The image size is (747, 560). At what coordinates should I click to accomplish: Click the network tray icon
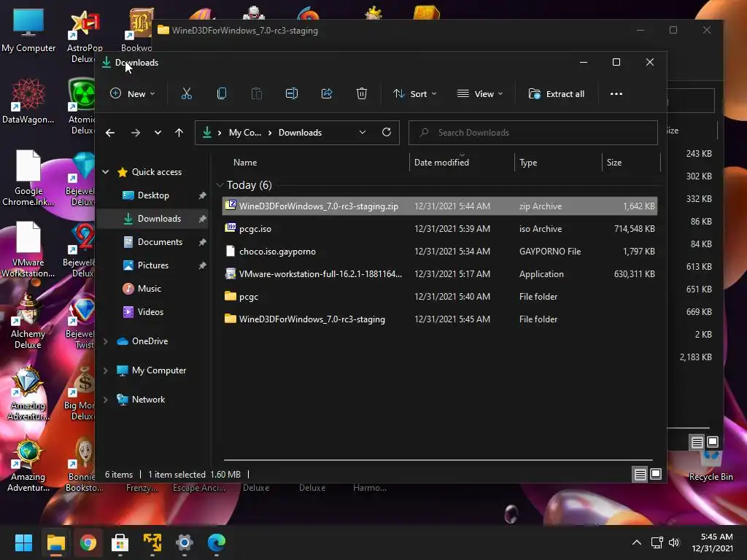657,542
